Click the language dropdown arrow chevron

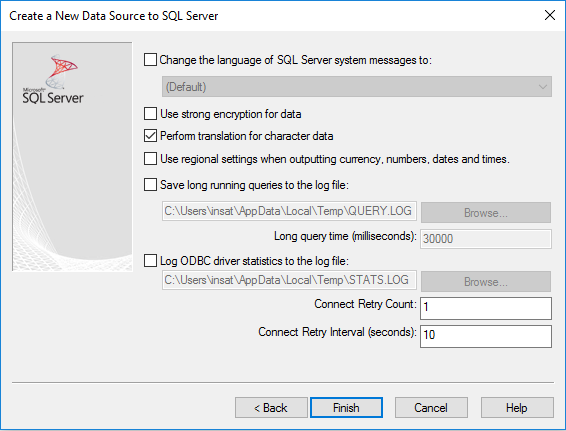click(x=543, y=87)
